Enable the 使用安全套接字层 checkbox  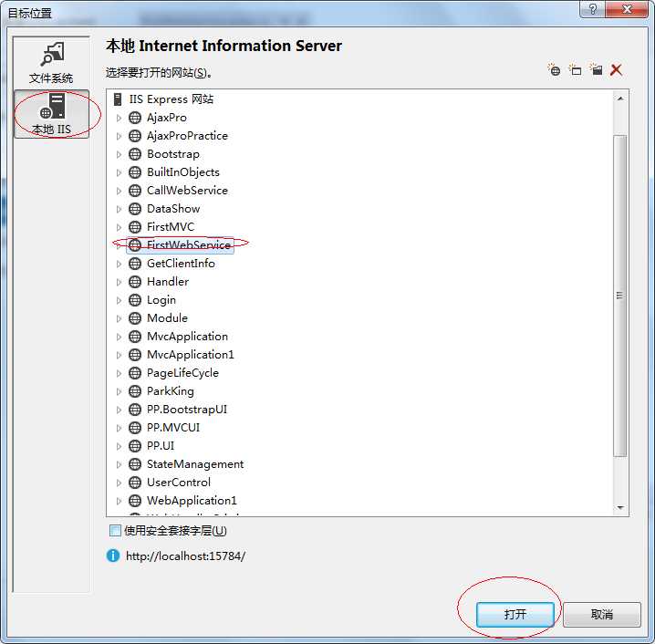115,531
